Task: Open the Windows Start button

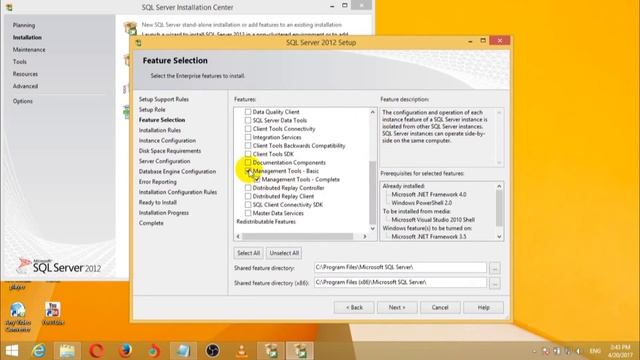Action: 12,351
